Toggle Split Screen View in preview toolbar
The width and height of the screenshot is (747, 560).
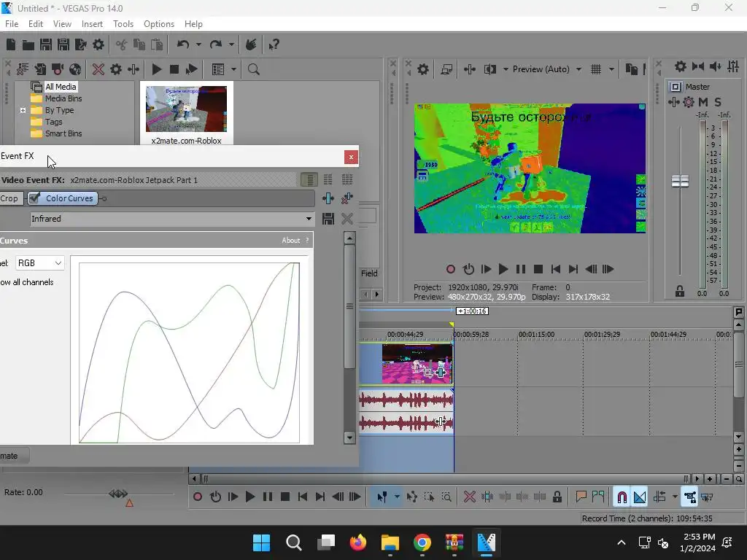tap(489, 69)
